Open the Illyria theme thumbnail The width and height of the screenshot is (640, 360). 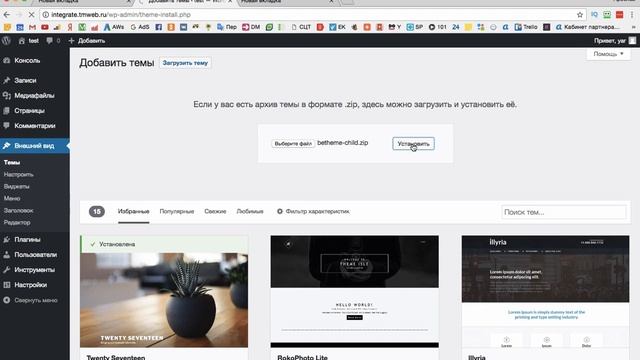pyautogui.click(x=545, y=291)
